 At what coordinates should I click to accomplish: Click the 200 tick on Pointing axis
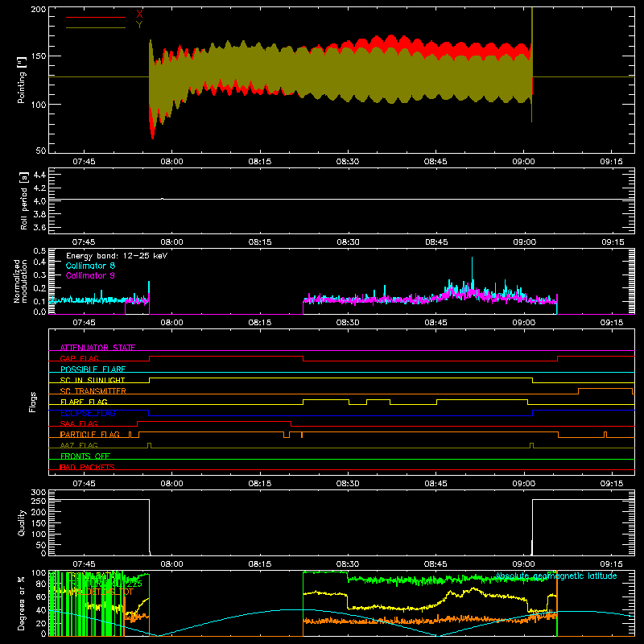click(38, 9)
